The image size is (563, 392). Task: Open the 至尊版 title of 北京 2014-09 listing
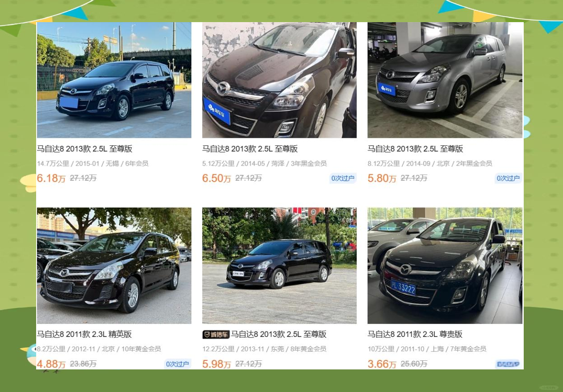415,149
